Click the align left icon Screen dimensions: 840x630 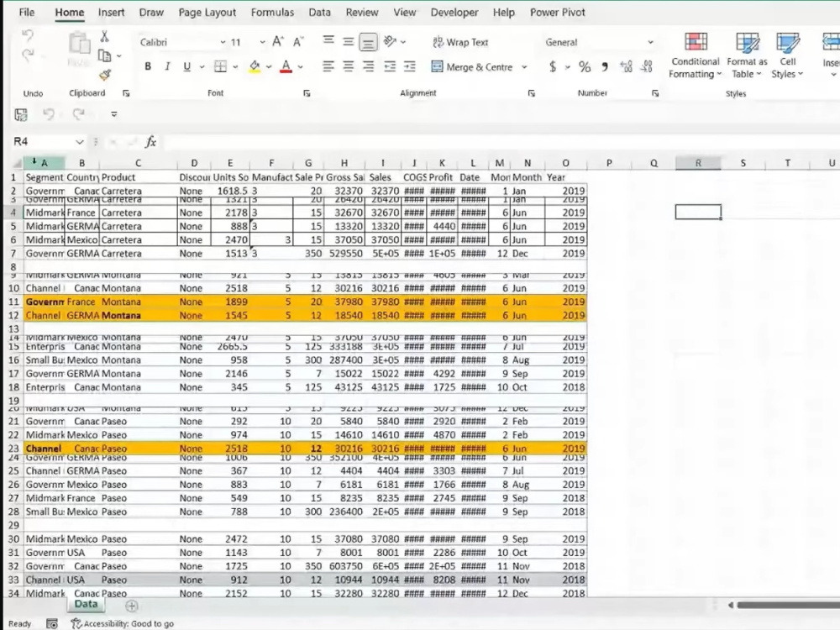(328, 66)
